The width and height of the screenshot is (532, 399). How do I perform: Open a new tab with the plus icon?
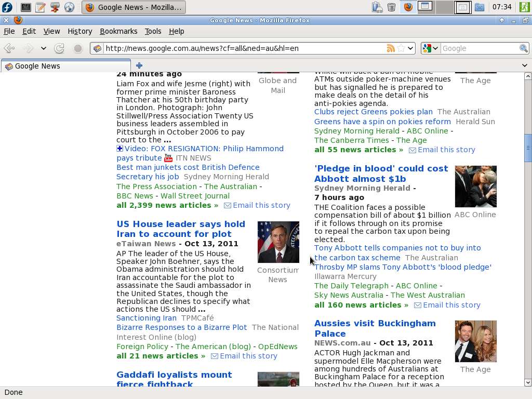[139, 65]
